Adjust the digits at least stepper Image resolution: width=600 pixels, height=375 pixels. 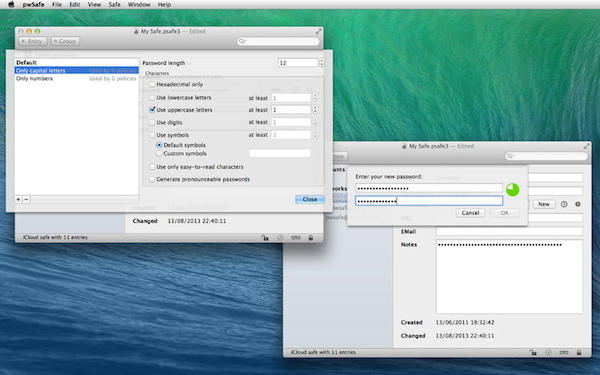(x=315, y=122)
